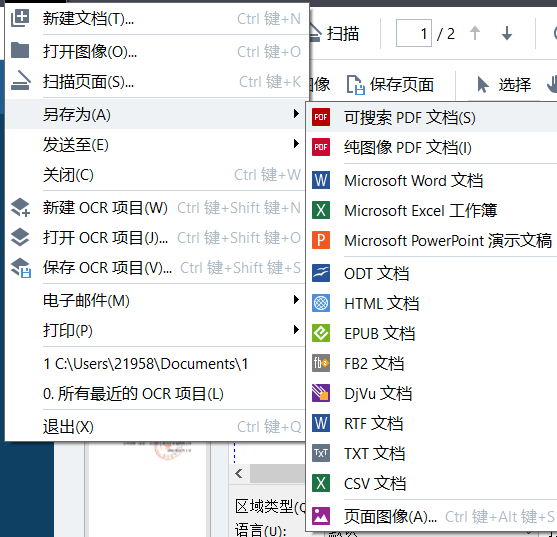Click 保存 OCR 项目(V)... menu text
The image size is (557, 537).
tap(107, 267)
